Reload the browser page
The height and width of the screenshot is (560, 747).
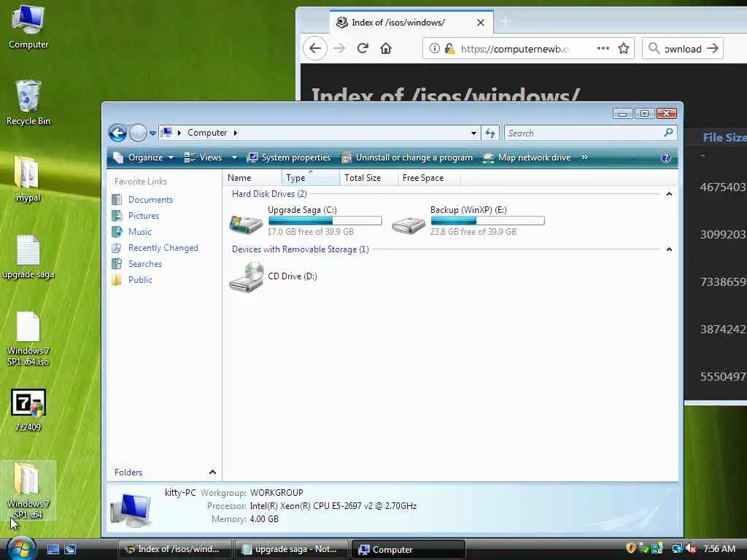363,48
